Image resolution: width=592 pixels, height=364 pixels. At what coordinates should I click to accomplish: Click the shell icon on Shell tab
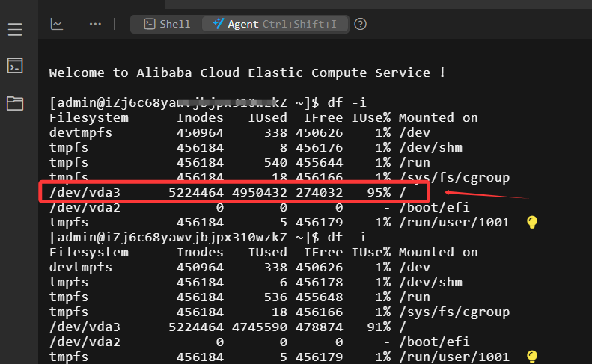150,24
